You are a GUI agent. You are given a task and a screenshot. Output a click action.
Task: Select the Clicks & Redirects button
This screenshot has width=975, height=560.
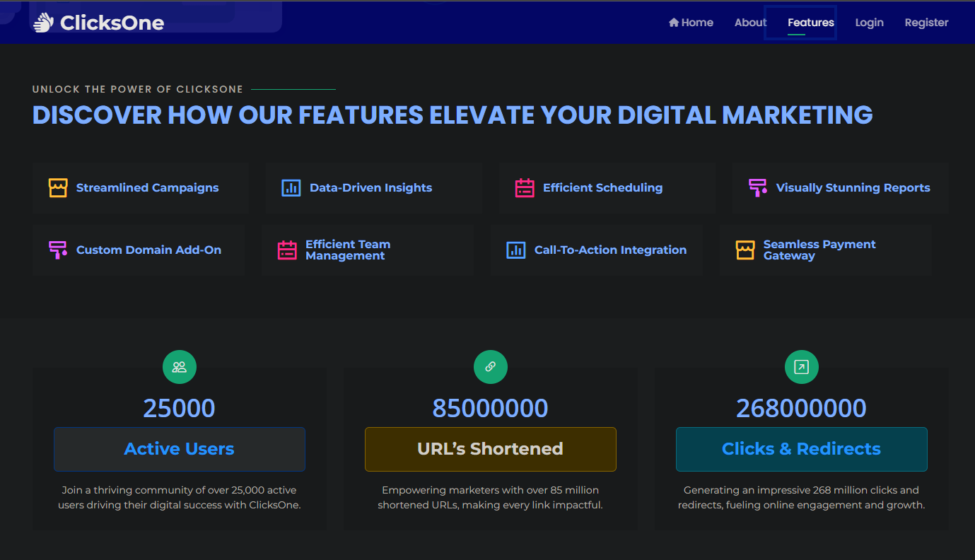(x=801, y=449)
